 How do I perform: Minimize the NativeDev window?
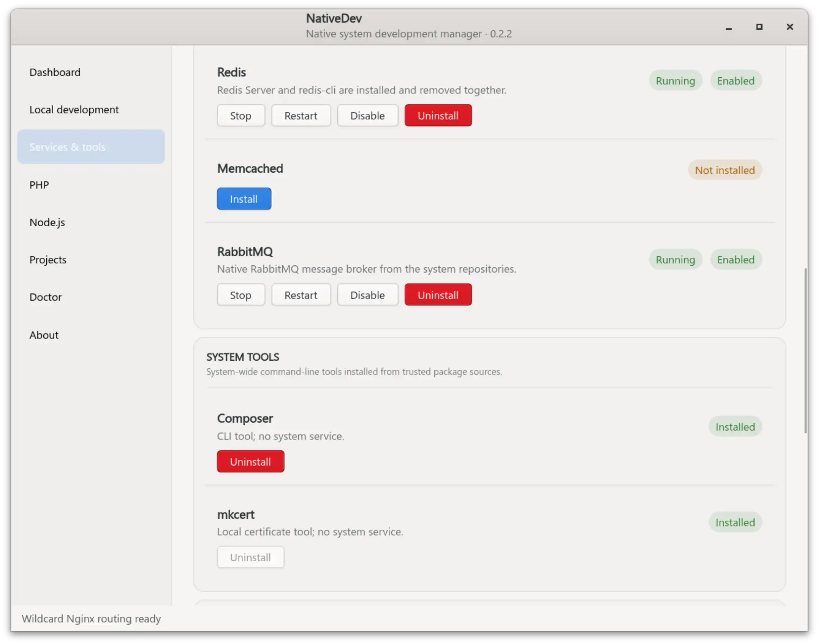pyautogui.click(x=729, y=27)
